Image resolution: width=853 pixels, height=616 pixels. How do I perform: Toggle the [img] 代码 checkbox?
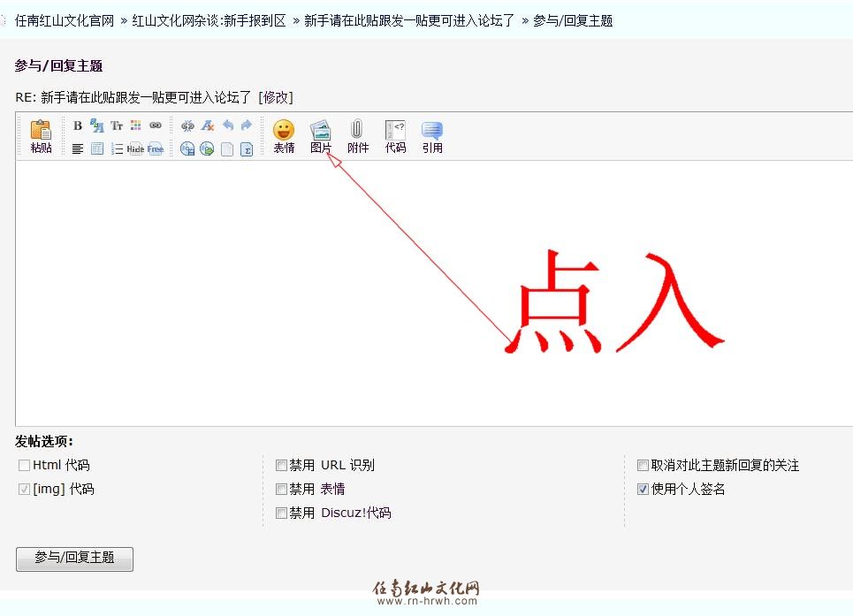(24, 490)
